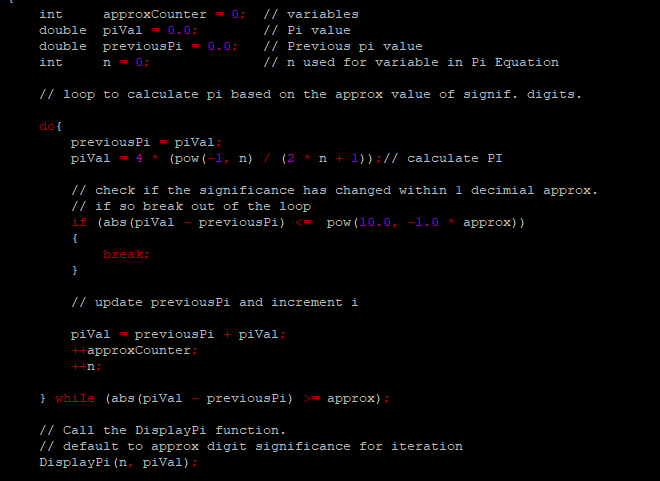Click the 'break;' statement
The image size is (660, 481).
click(x=126, y=254)
